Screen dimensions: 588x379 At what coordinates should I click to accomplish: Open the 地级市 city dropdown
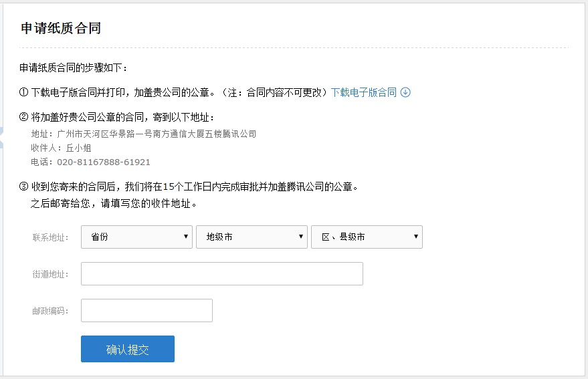coord(252,237)
